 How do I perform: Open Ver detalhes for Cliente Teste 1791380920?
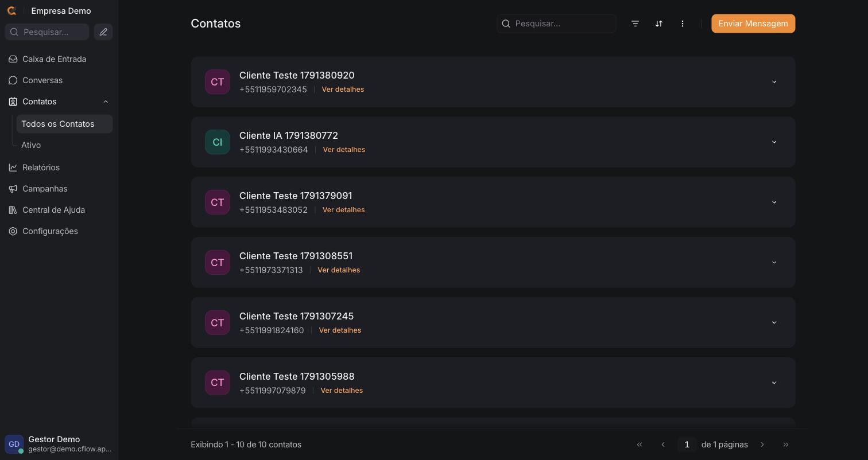point(343,89)
